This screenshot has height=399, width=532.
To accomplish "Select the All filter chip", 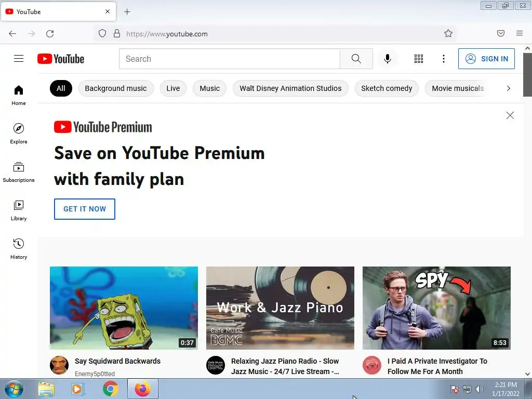I will click(x=61, y=88).
